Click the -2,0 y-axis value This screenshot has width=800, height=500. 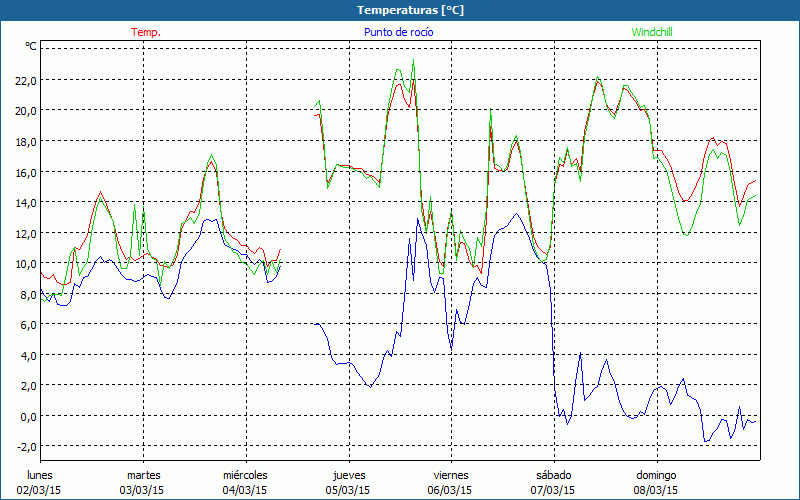point(26,447)
